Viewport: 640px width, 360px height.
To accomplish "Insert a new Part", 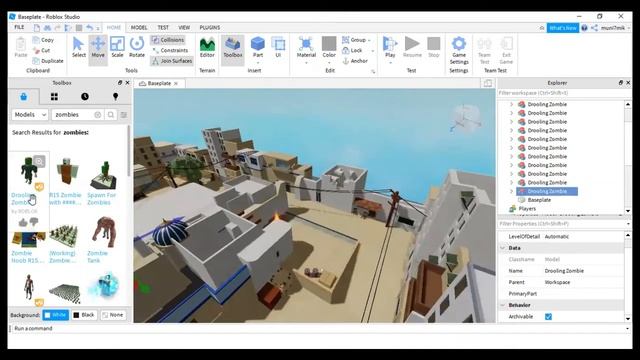I will pyautogui.click(x=258, y=47).
